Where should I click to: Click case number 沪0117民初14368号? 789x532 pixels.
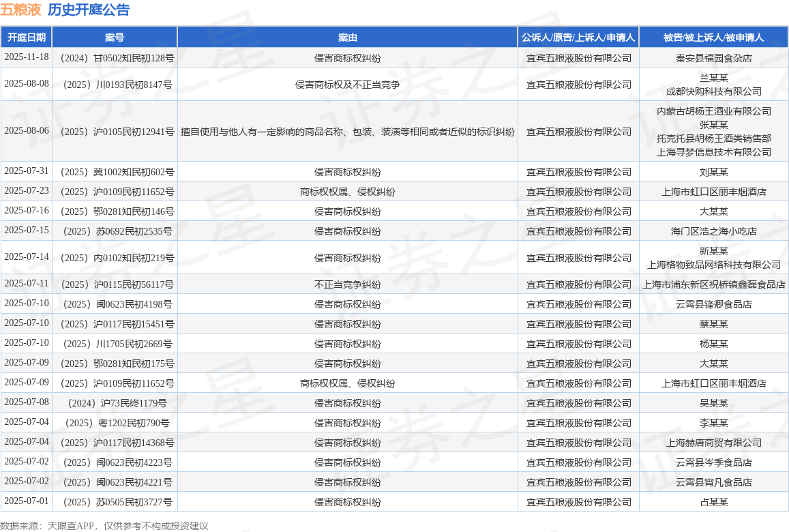(x=117, y=443)
